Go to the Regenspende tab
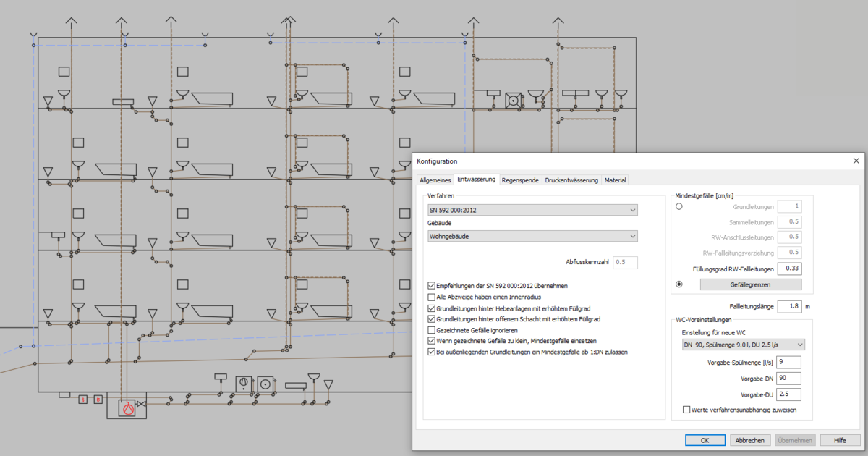The height and width of the screenshot is (456, 868). click(x=520, y=180)
